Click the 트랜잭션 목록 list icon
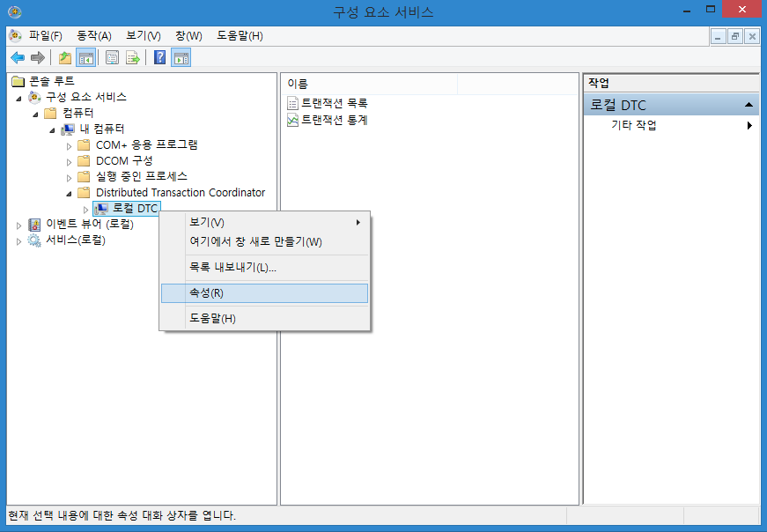This screenshot has height=532, width=767. point(292,103)
